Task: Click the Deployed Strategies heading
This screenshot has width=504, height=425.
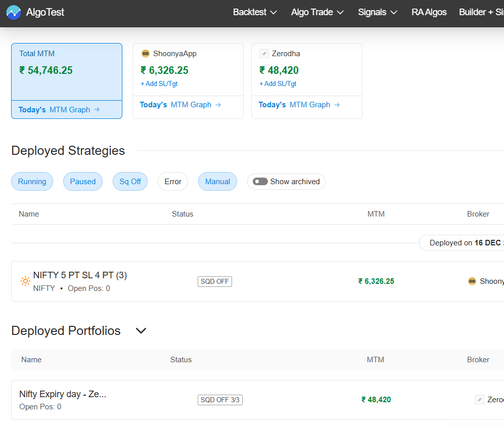Action: pos(68,151)
